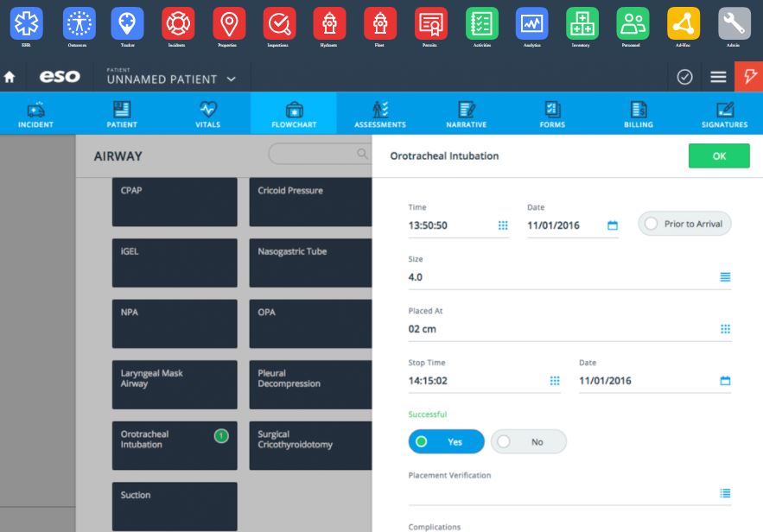
Task: Select No for Successful
Action: click(x=529, y=441)
